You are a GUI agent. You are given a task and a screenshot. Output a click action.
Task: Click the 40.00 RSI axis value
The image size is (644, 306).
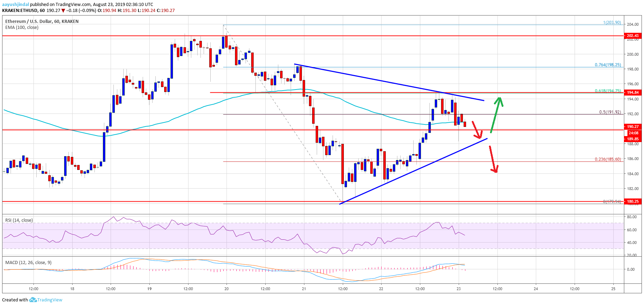632,243
